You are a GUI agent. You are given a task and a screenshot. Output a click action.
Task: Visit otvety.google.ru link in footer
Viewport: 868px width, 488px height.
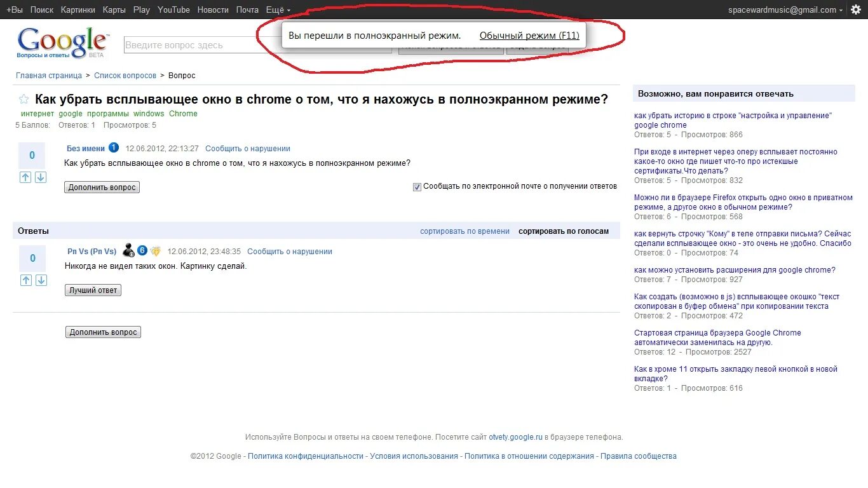click(515, 437)
